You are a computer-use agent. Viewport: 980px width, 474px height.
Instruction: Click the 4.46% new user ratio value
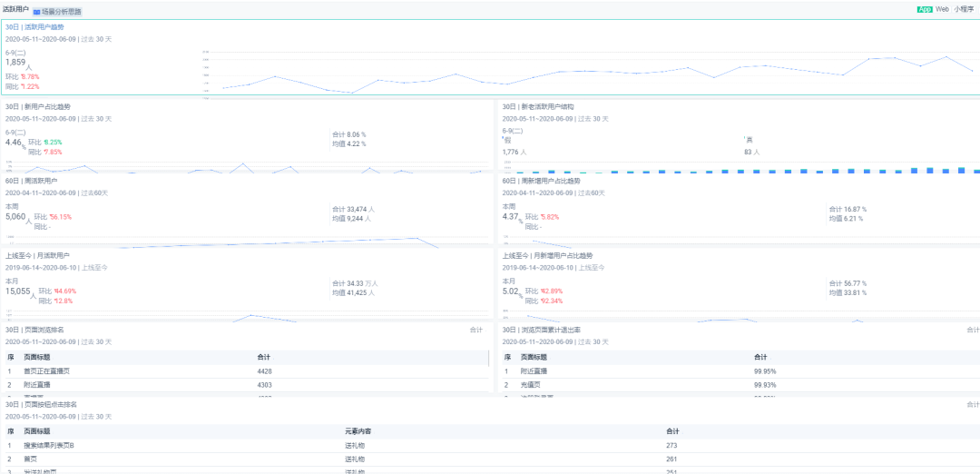tap(13, 142)
